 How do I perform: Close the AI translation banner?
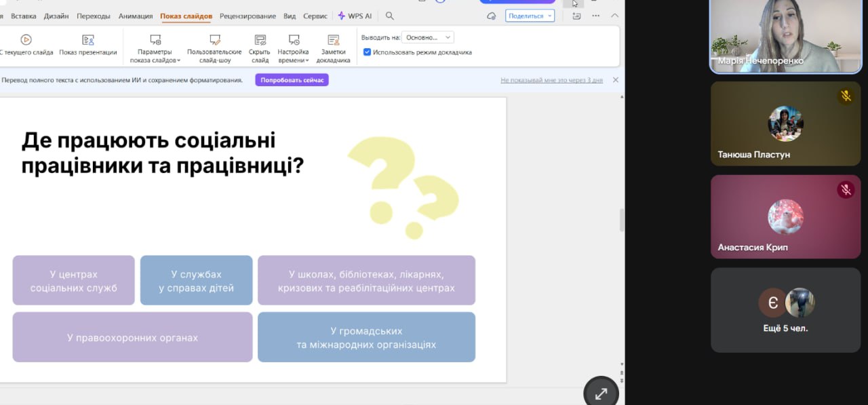coord(616,80)
